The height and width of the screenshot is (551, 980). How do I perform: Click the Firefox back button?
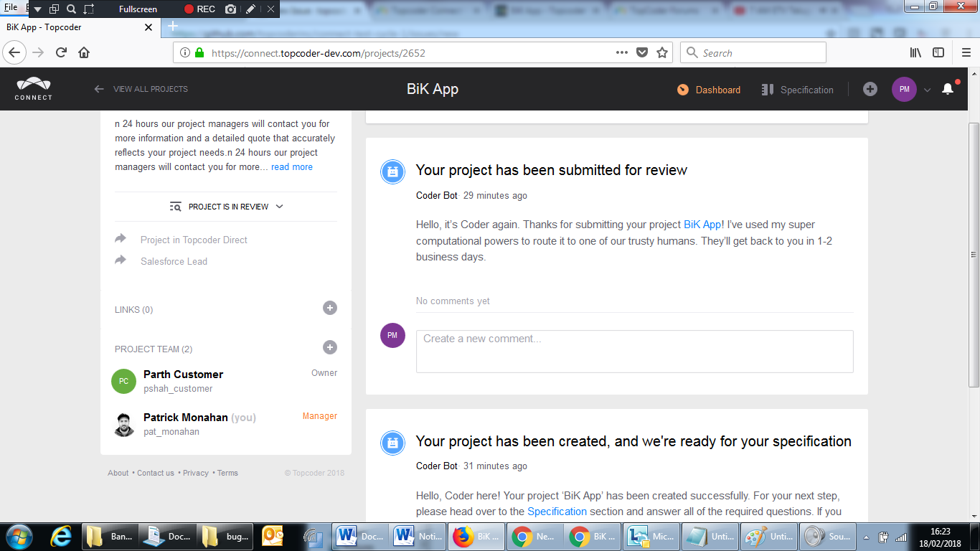(x=14, y=52)
